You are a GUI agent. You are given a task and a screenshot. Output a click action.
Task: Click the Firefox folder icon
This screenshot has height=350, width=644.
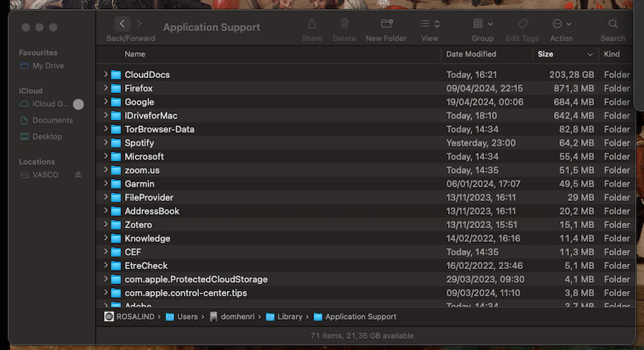click(117, 88)
